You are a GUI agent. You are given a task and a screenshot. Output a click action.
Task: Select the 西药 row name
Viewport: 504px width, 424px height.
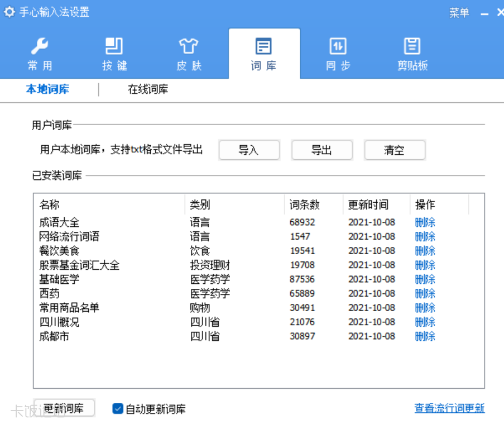pyautogui.click(x=49, y=293)
